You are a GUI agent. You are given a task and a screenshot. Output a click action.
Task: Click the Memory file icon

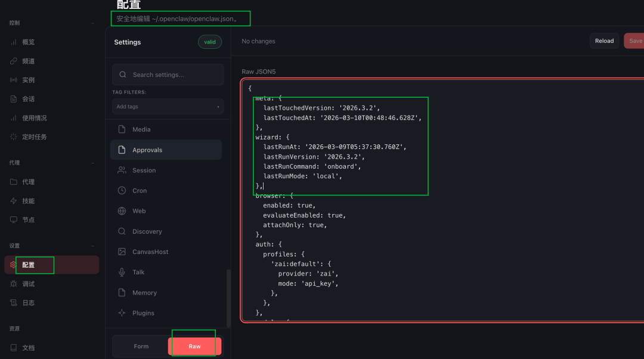point(122,292)
